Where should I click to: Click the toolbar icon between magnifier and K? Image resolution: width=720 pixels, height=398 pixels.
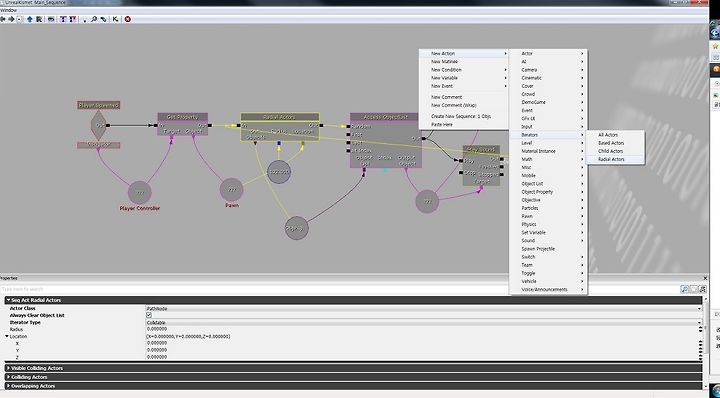(104, 19)
